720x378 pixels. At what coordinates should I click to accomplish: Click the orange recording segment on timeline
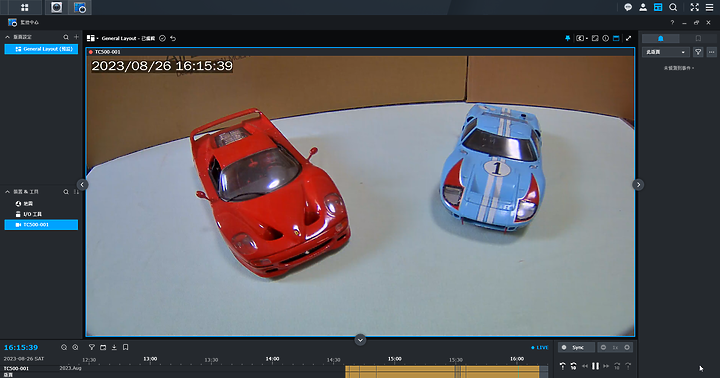442,371
